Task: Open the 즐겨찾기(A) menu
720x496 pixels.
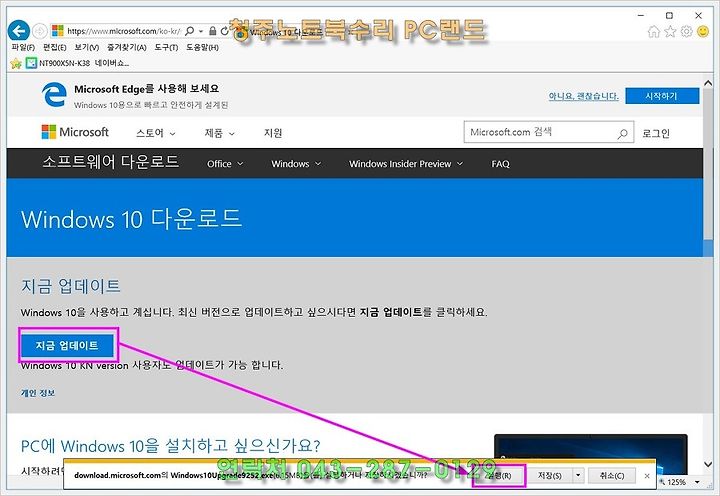Action: [127, 47]
